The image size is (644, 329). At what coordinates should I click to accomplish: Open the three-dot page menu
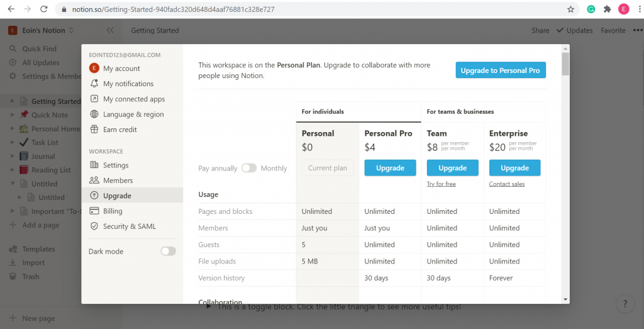coord(637,30)
